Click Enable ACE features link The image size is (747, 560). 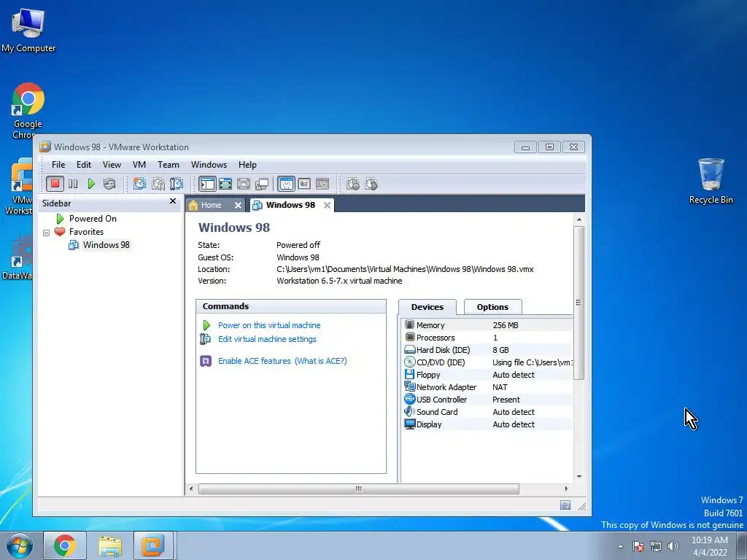pyautogui.click(x=254, y=361)
